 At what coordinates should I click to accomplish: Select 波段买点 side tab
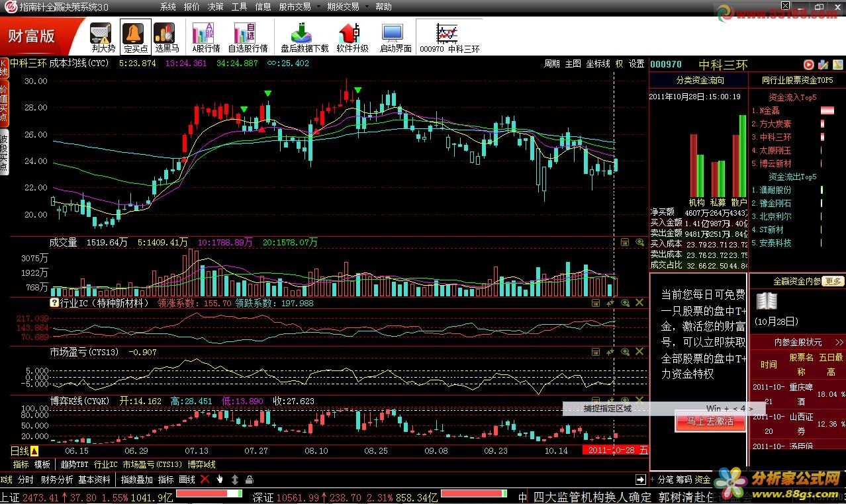tap(4, 153)
